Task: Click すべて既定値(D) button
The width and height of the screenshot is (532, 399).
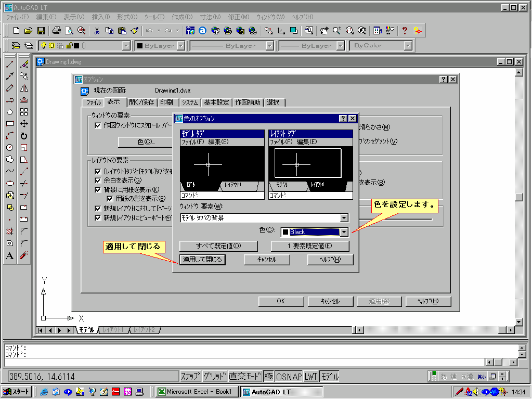Action: point(218,246)
